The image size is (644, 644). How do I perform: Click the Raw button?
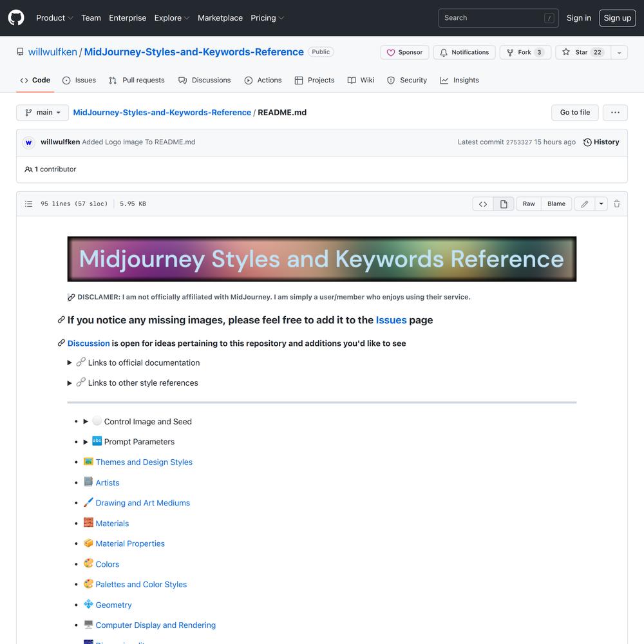[x=529, y=204]
